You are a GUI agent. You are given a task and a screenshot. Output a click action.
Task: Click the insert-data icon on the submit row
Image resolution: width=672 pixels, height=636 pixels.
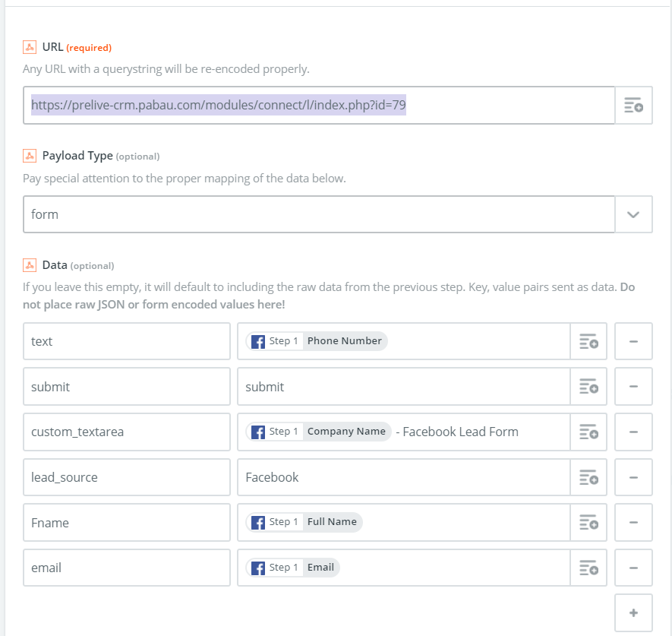(588, 386)
